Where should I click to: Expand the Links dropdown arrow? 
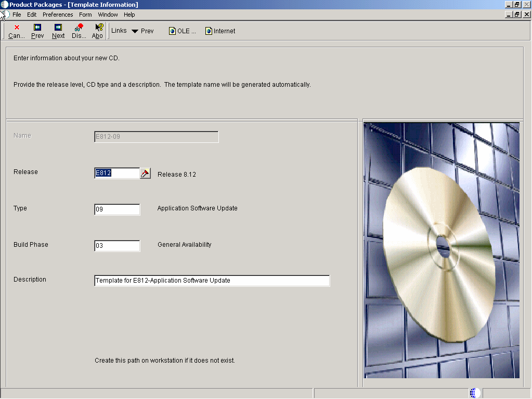point(135,31)
